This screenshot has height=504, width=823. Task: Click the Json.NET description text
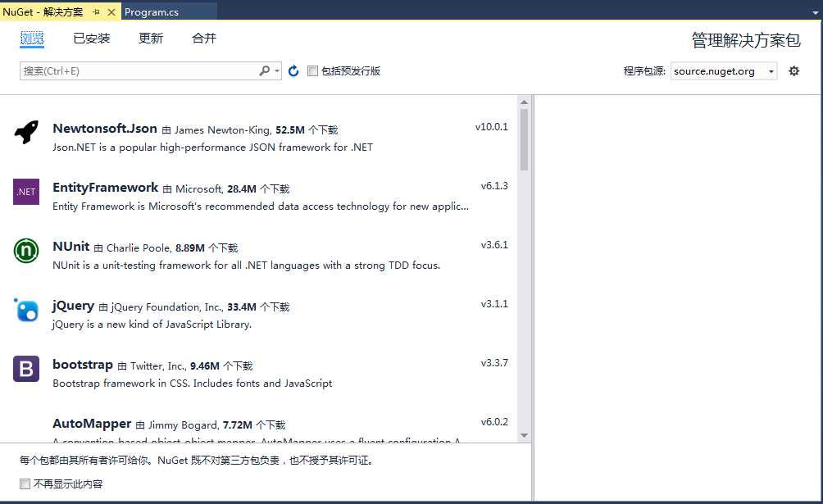click(212, 148)
